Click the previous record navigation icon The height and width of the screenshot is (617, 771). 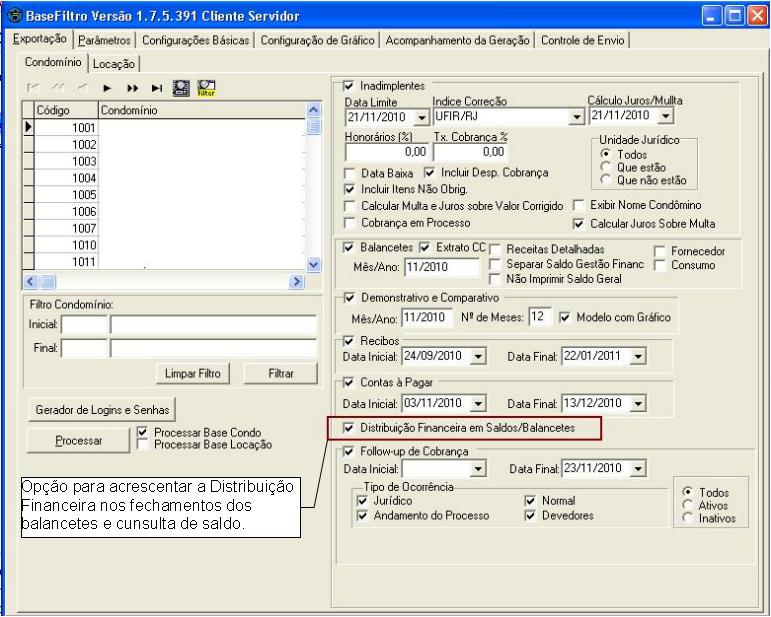point(84,89)
